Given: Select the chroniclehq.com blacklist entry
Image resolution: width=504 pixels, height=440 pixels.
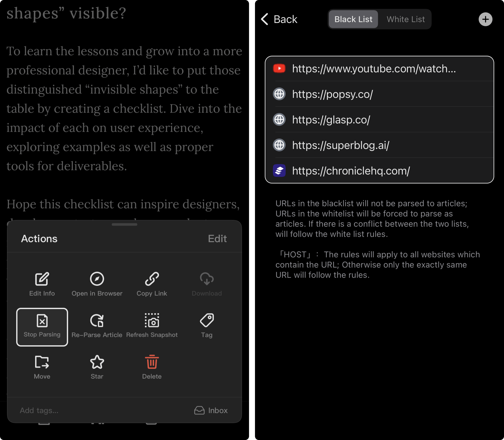Looking at the screenshot, I should click(379, 171).
